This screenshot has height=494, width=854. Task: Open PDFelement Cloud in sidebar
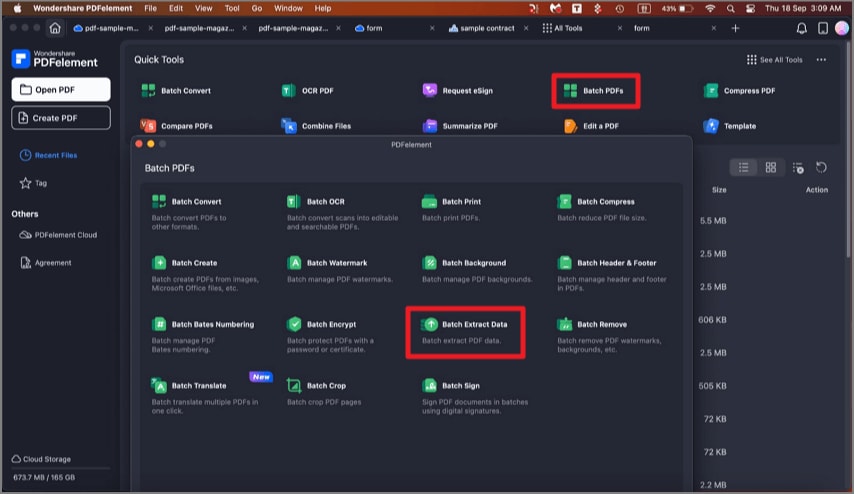pos(58,235)
